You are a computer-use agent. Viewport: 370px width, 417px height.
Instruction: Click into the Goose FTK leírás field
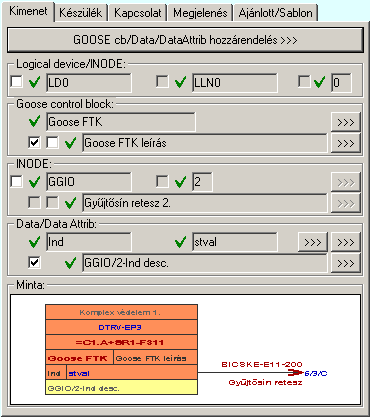[x=205, y=143]
